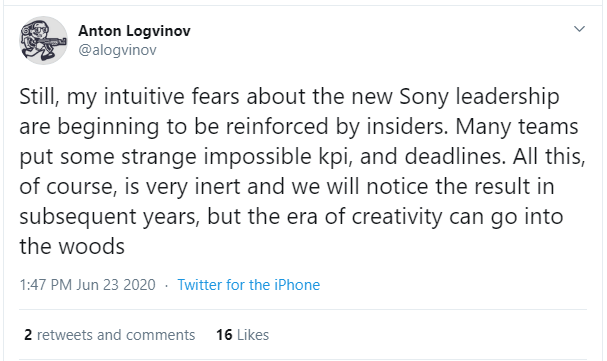The image size is (607, 361).
Task: Click the final words the woods
Action: [72, 246]
